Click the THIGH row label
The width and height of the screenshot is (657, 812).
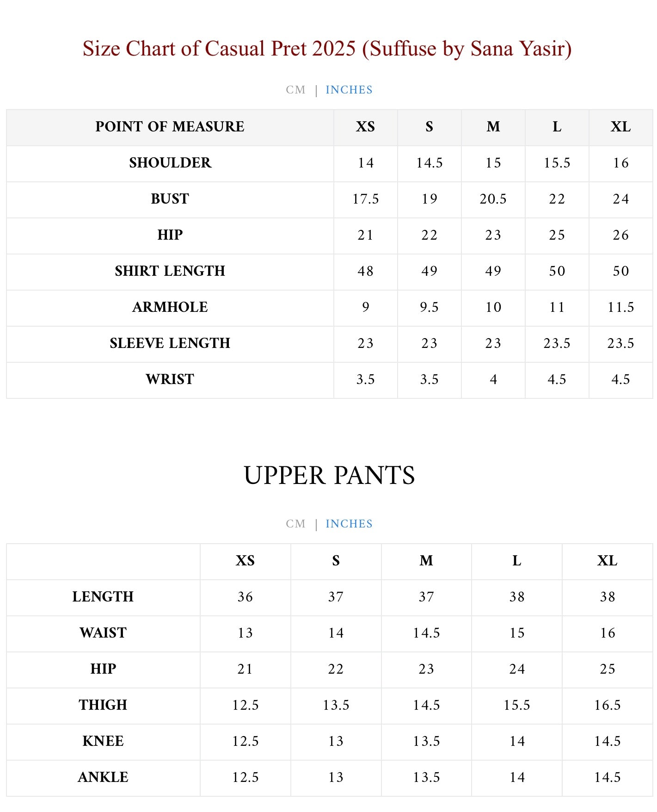[103, 705]
